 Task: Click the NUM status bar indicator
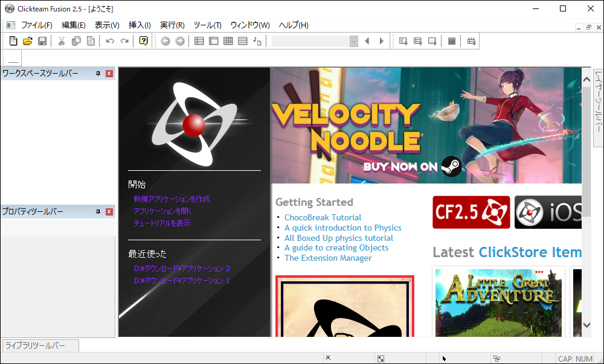coord(583,359)
